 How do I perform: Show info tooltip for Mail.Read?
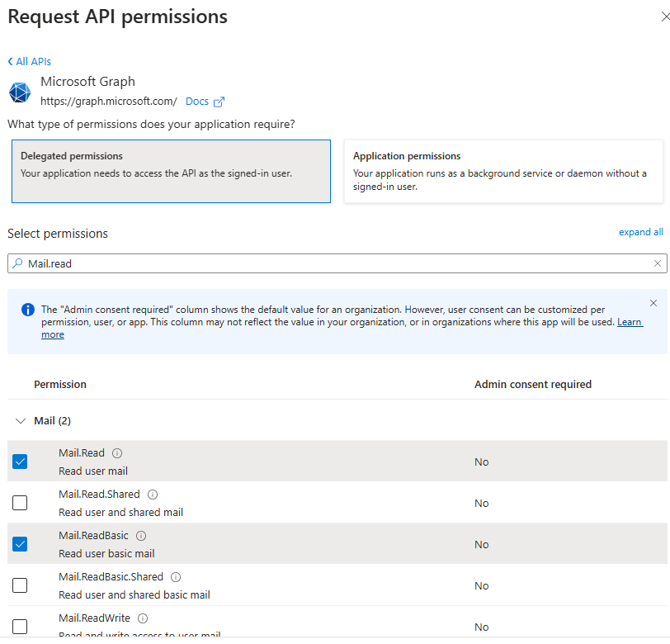tap(116, 452)
